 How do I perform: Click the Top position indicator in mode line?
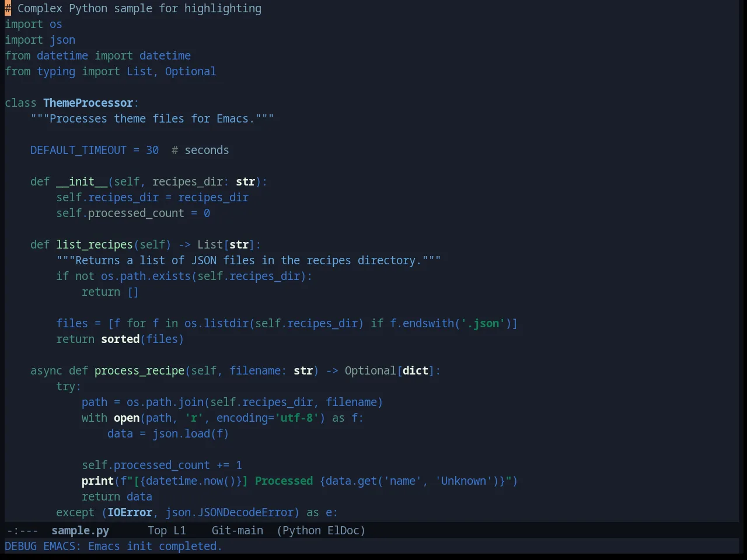click(157, 530)
